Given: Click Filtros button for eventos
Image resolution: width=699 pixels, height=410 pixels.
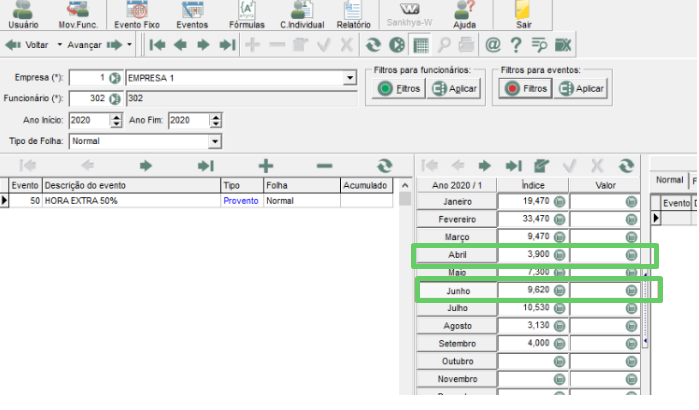Looking at the screenshot, I should (525, 88).
